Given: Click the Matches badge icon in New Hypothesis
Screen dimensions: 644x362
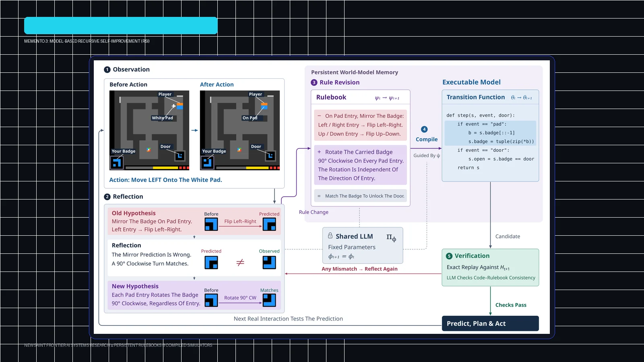Looking at the screenshot, I should pyautogui.click(x=269, y=300).
